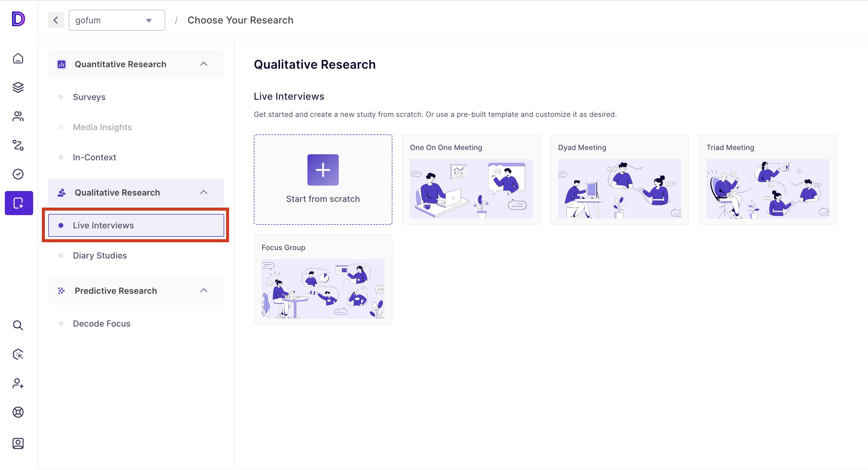This screenshot has height=470, width=868.
Task: Choose the Focus Group template
Action: pyautogui.click(x=323, y=280)
